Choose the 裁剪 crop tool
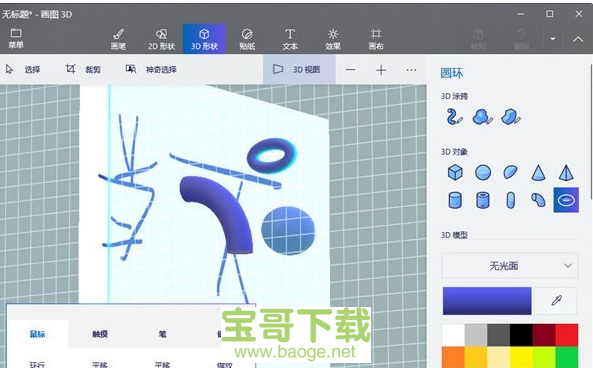The width and height of the screenshot is (593, 368). 83,69
